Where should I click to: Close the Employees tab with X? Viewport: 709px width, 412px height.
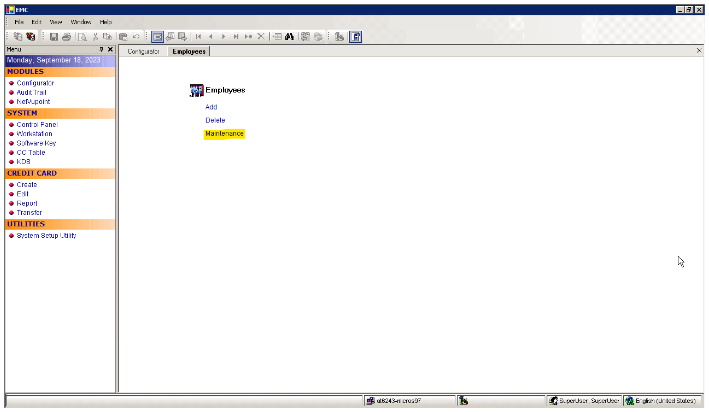(x=699, y=51)
